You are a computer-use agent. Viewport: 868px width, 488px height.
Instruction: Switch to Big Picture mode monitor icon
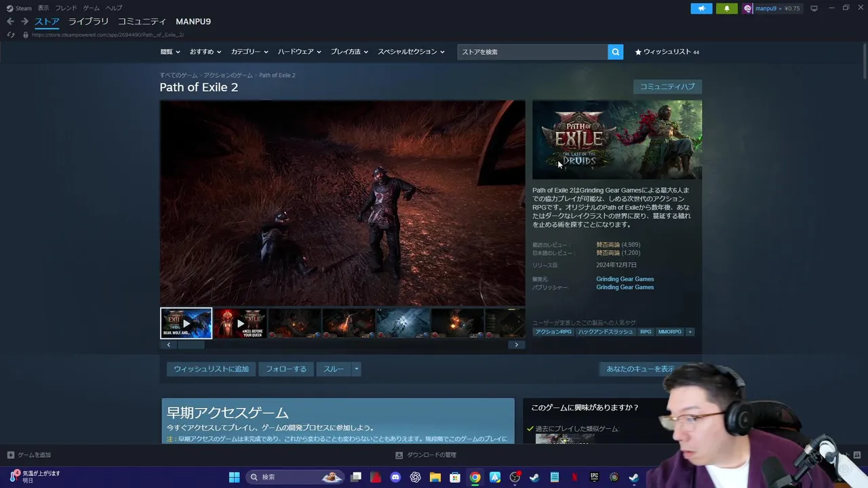tap(814, 8)
